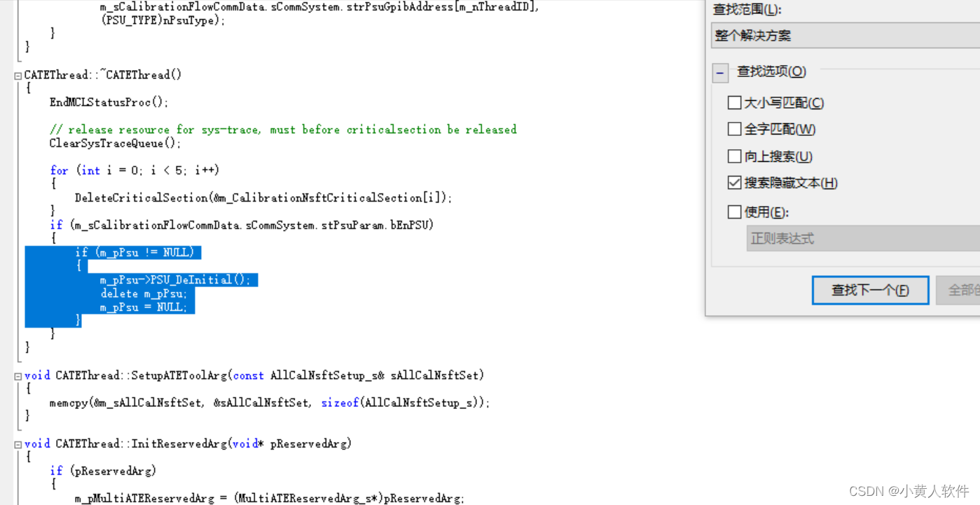Click the 查找范围(L) label
The width and height of the screenshot is (980, 505).
pos(747,10)
